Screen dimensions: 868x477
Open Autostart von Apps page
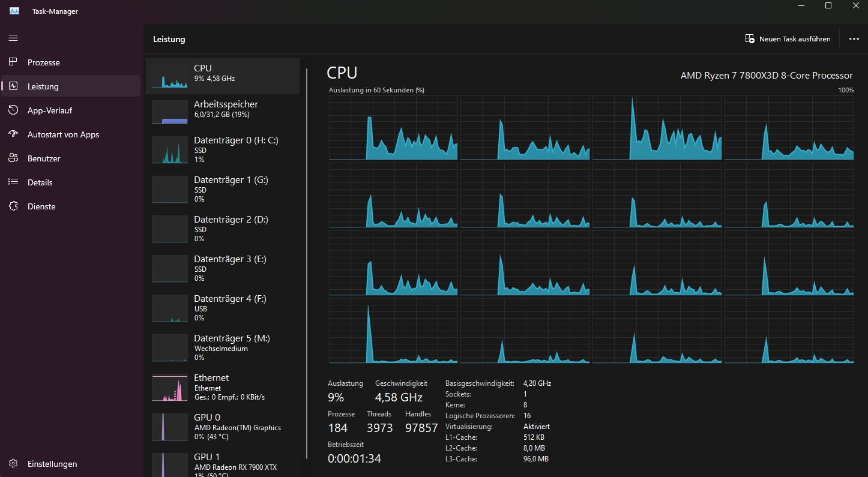click(71, 134)
